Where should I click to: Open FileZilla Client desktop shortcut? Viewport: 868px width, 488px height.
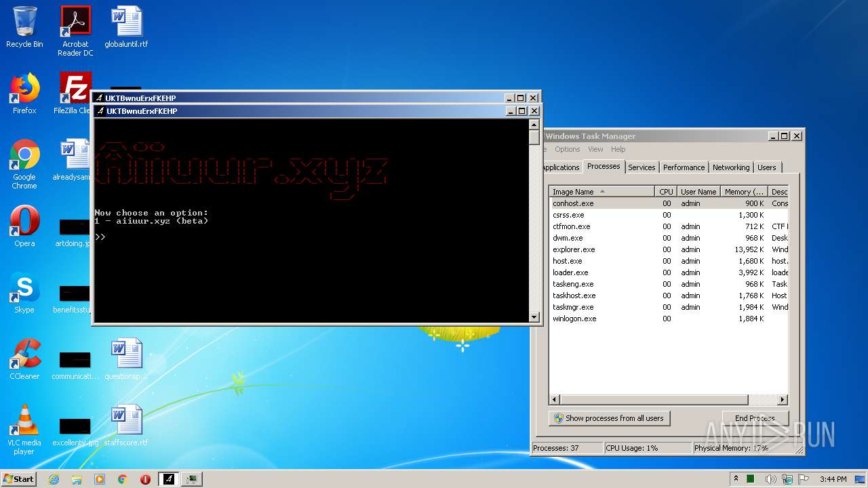pyautogui.click(x=73, y=94)
